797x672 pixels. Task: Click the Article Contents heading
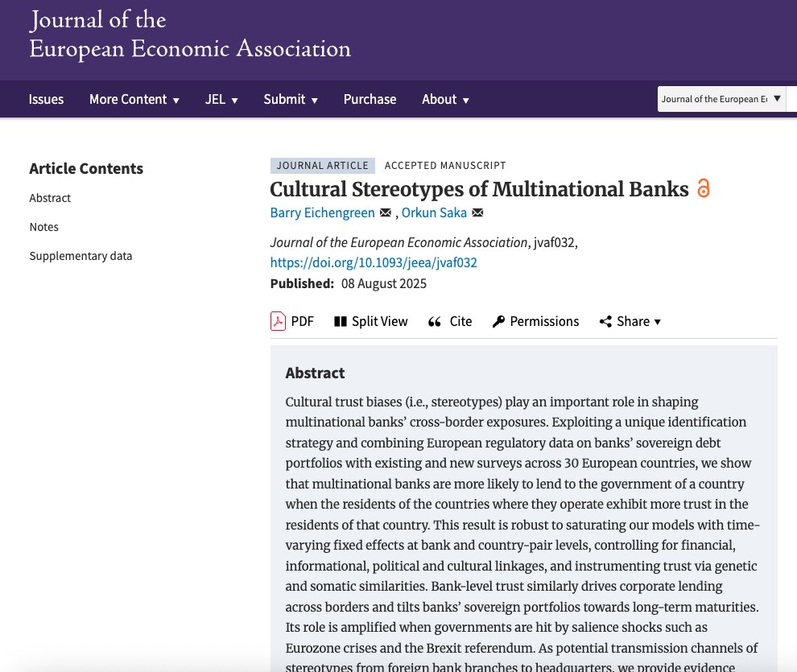[x=86, y=169]
